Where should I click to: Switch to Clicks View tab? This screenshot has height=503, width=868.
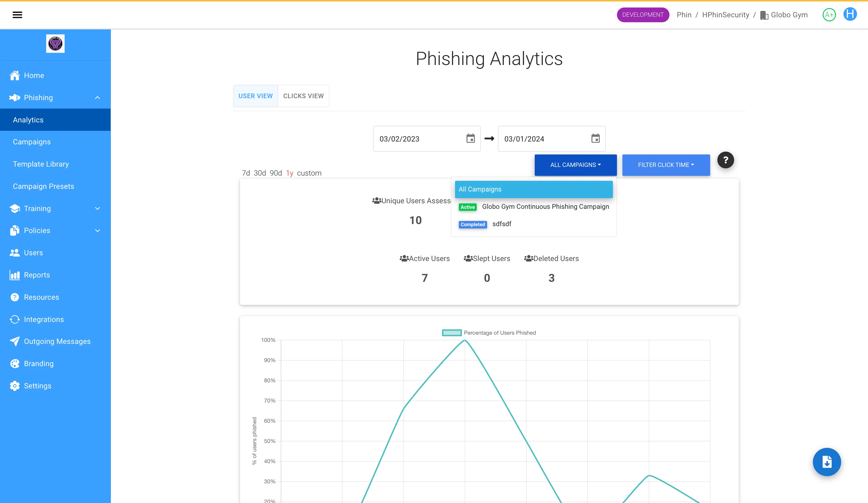(x=304, y=96)
